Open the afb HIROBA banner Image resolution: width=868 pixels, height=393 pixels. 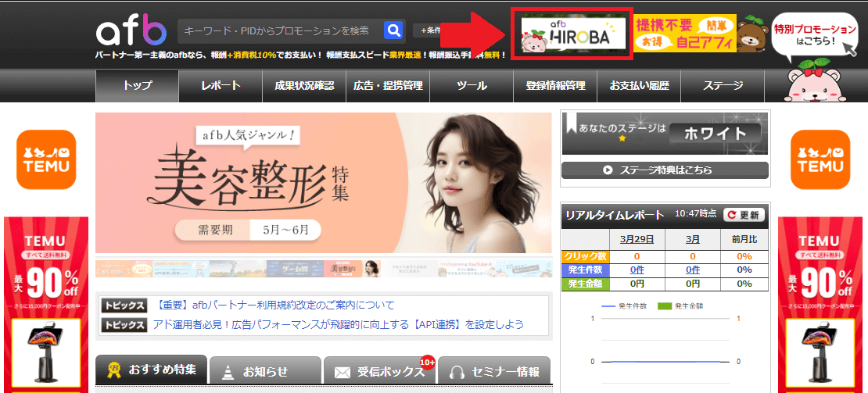pyautogui.click(x=573, y=34)
